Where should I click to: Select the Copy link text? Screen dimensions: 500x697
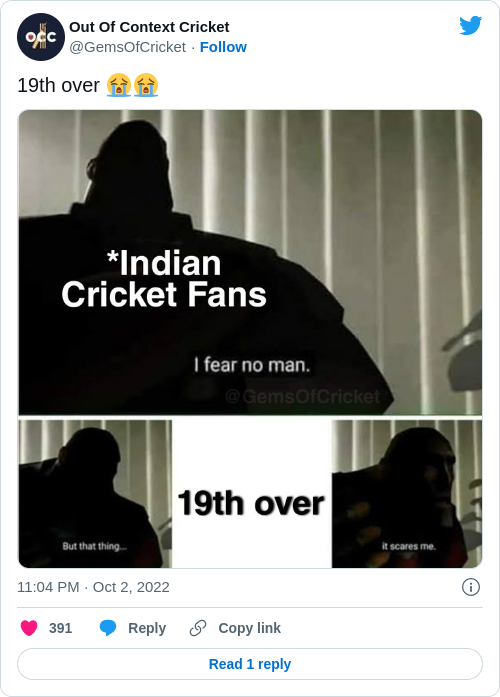coord(249,628)
